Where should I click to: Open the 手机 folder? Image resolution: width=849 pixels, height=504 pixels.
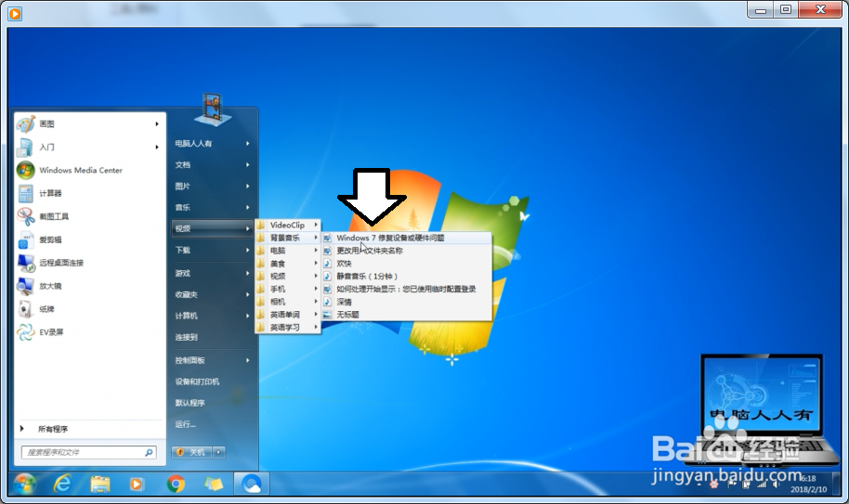tap(288, 290)
